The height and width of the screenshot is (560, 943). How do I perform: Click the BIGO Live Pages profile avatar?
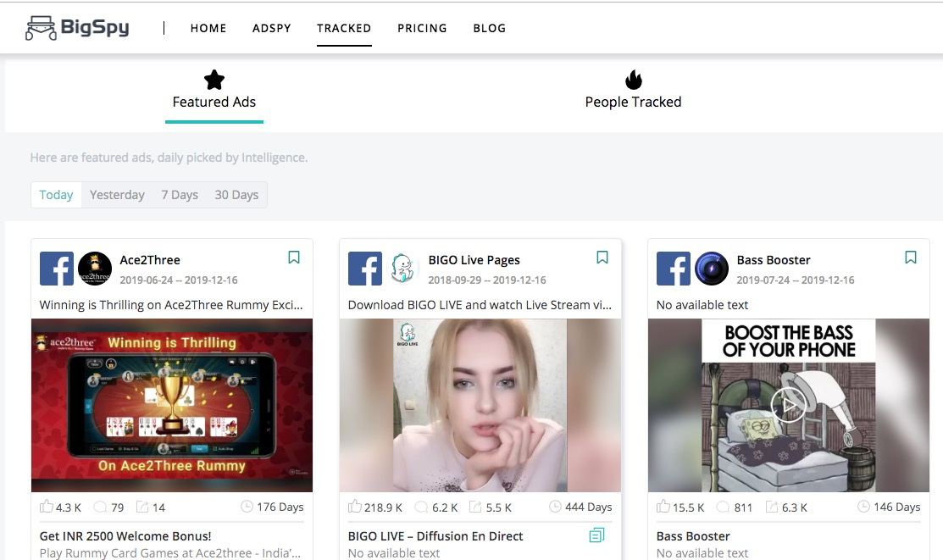click(402, 268)
